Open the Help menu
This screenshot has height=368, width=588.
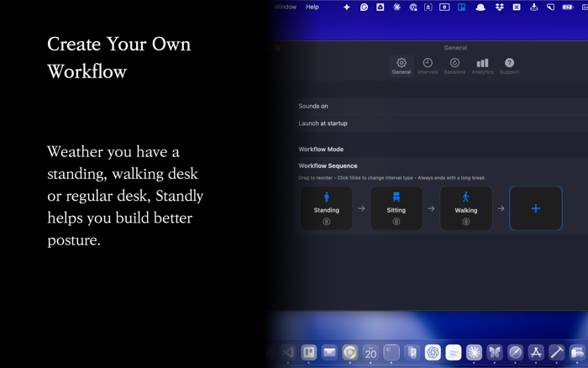pyautogui.click(x=312, y=7)
